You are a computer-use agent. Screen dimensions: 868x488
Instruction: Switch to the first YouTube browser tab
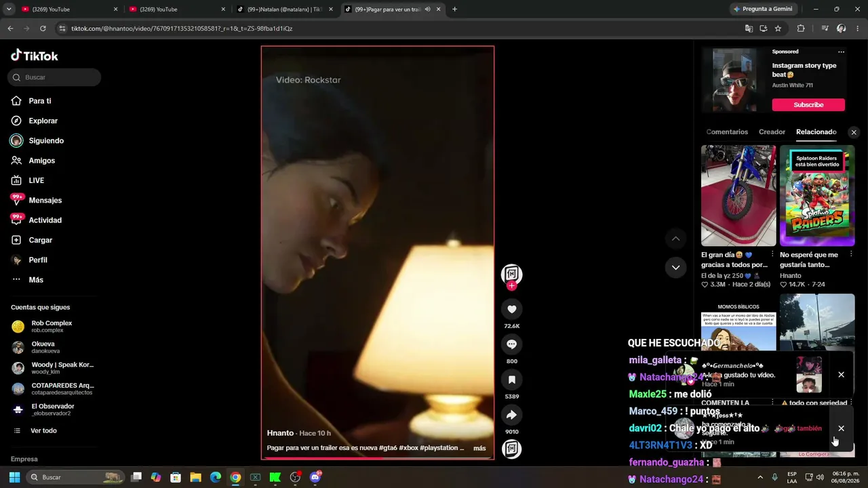click(68, 9)
